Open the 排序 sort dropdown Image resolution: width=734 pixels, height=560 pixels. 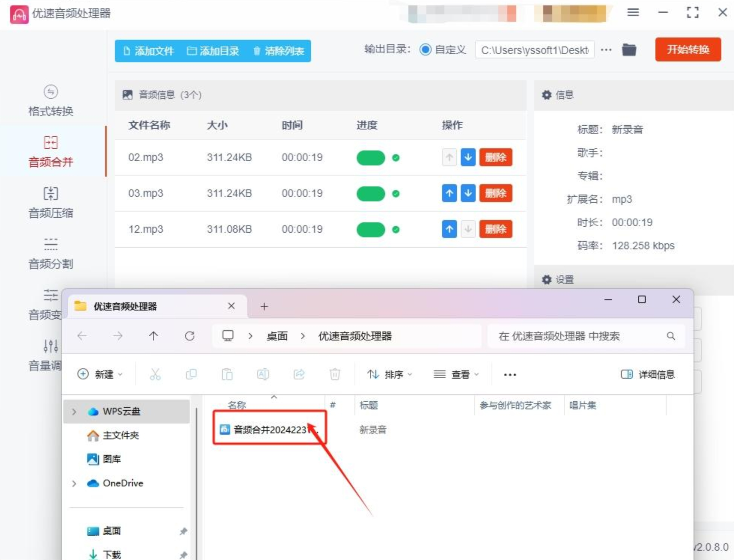[x=389, y=374]
